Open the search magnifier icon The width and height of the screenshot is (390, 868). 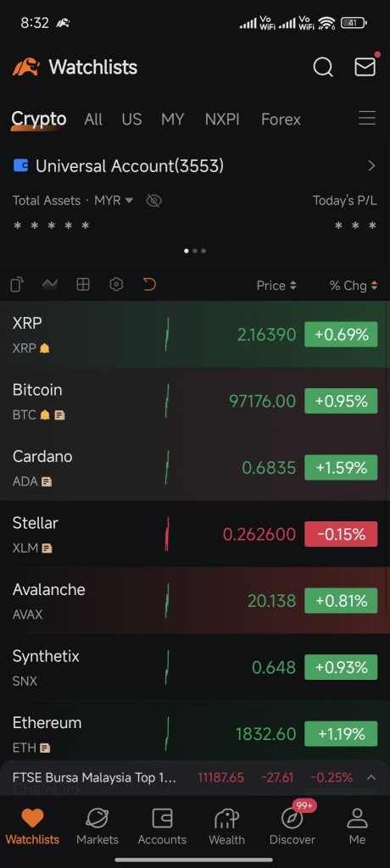coord(323,67)
